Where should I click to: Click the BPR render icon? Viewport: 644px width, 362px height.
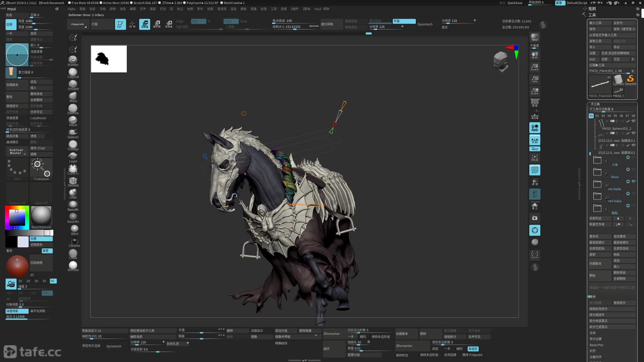535,37
